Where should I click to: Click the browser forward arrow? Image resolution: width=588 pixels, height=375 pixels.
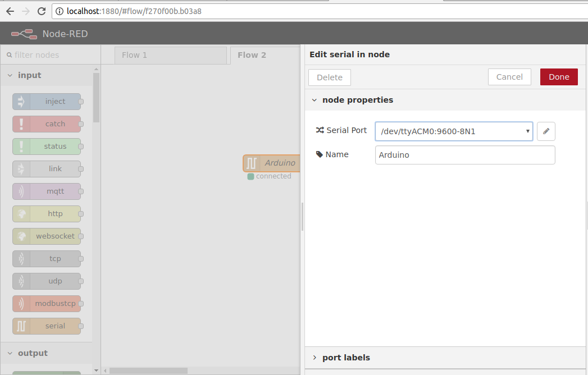[x=25, y=11]
